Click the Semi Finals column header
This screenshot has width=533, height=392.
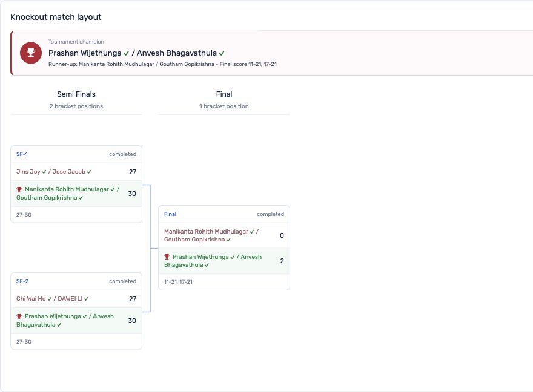point(76,94)
